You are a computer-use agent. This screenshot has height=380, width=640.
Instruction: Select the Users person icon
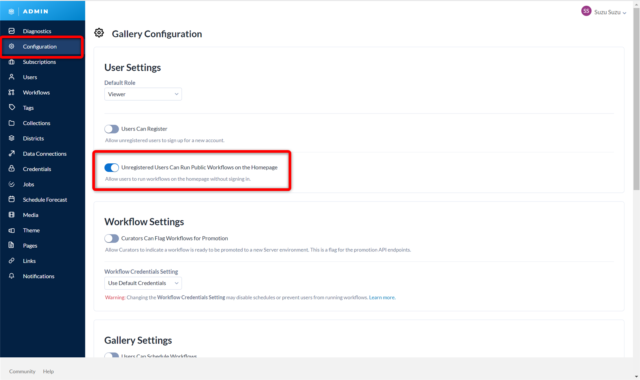[11, 77]
